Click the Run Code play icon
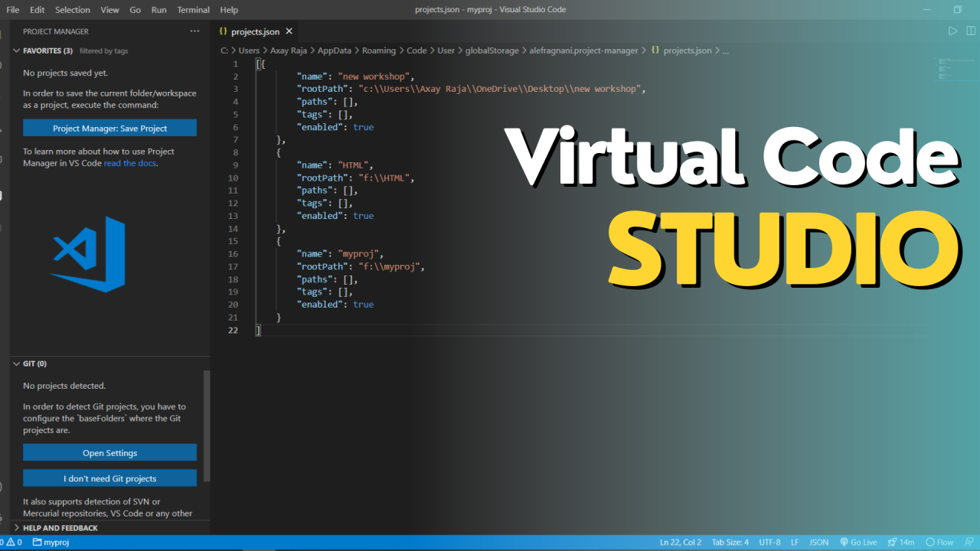The width and height of the screenshot is (980, 551). pos(952,31)
